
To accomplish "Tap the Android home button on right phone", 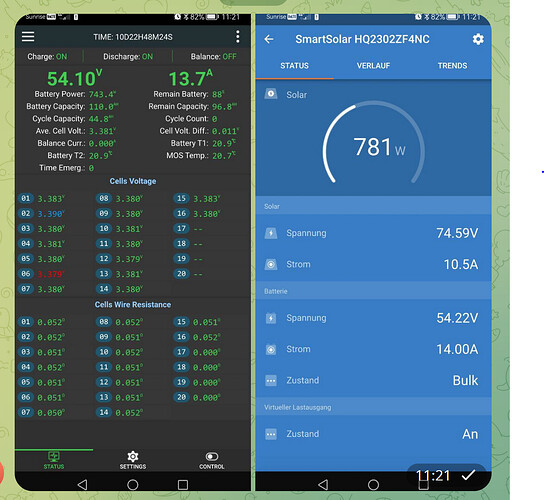I will [x=373, y=485].
